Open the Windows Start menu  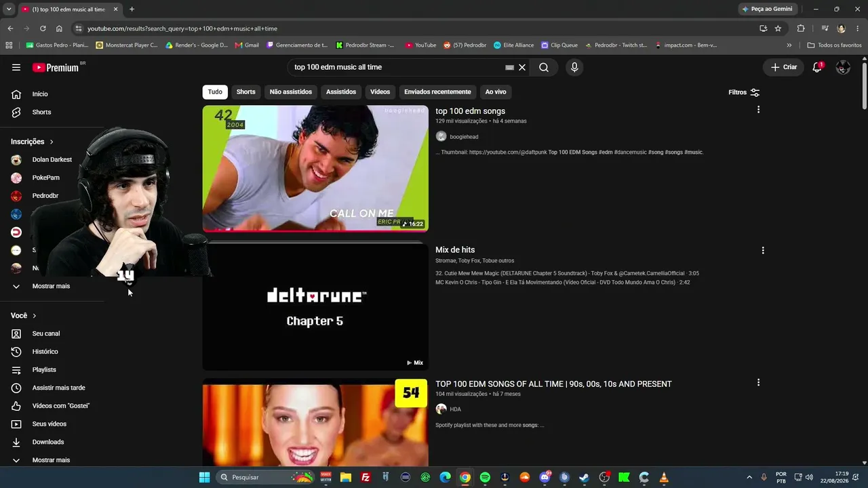click(204, 477)
